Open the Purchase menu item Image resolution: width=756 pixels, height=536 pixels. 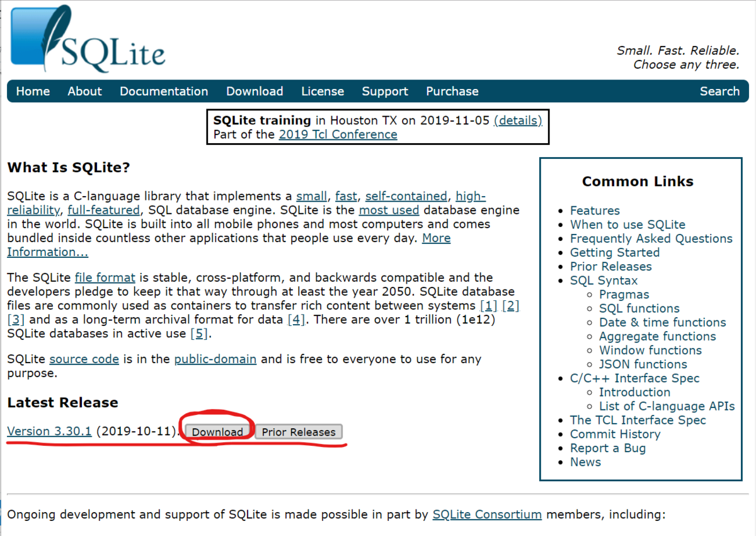452,91
